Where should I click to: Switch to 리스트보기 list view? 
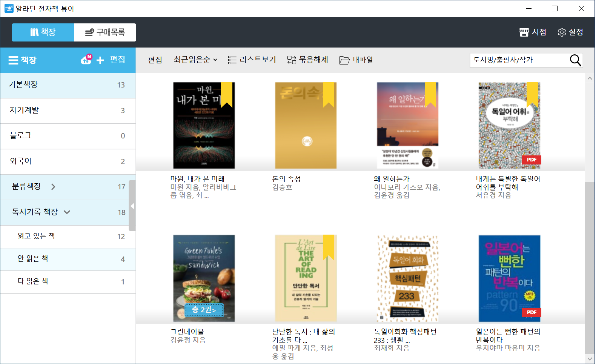click(x=252, y=60)
